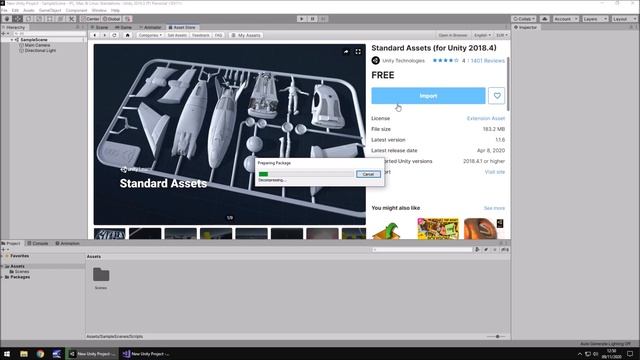Open the Component menu
Screen dimensions: 640x360
(76, 10)
